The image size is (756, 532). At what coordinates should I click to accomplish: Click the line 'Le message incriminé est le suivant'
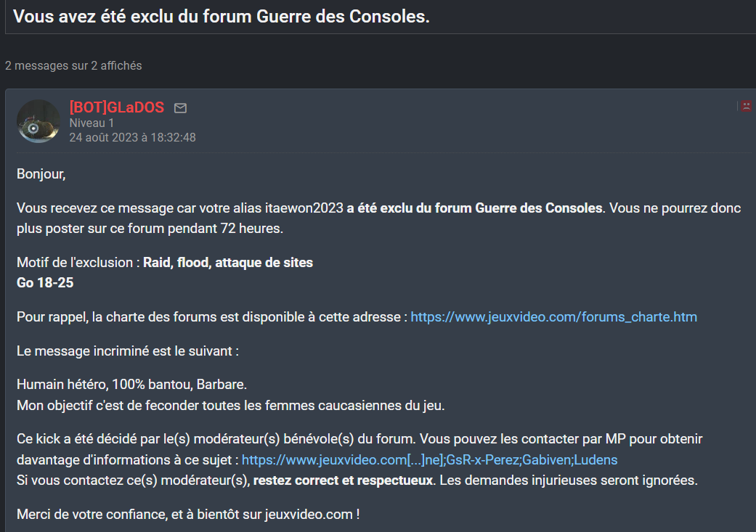coord(128,351)
